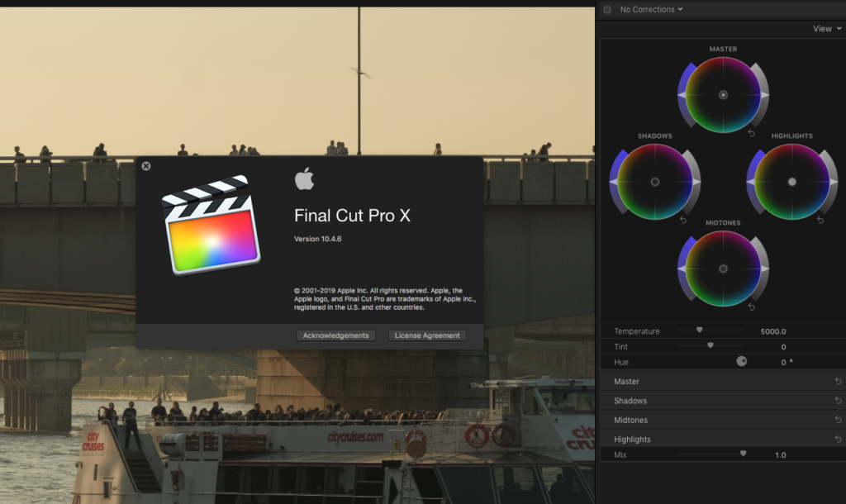Click the Final Cut Pro clapperboard icon

pyautogui.click(x=211, y=225)
